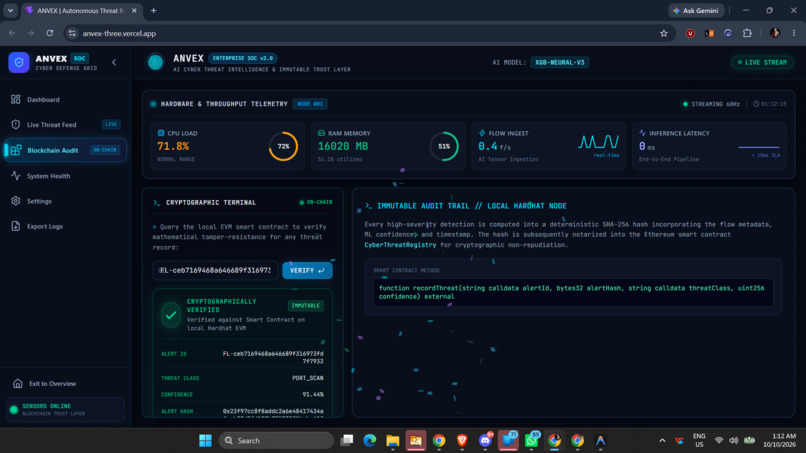The width and height of the screenshot is (806, 453).
Task: View site information icon in address bar
Action: (72, 33)
